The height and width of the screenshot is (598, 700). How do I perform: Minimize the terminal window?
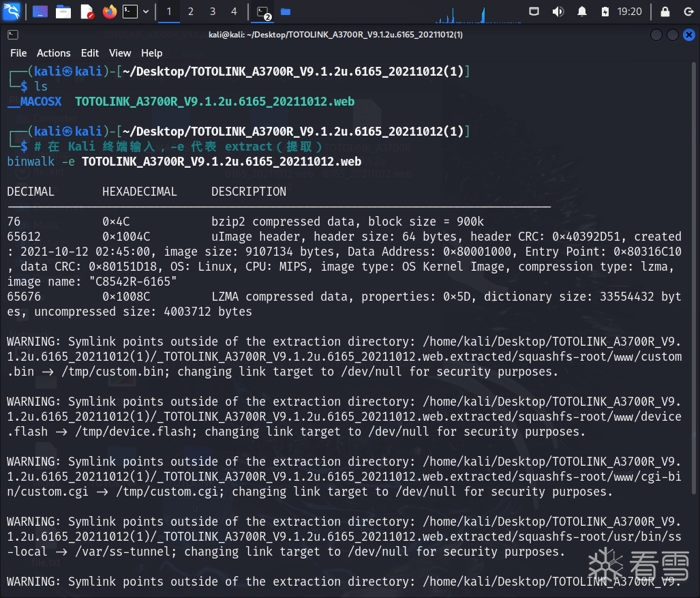pos(656,35)
